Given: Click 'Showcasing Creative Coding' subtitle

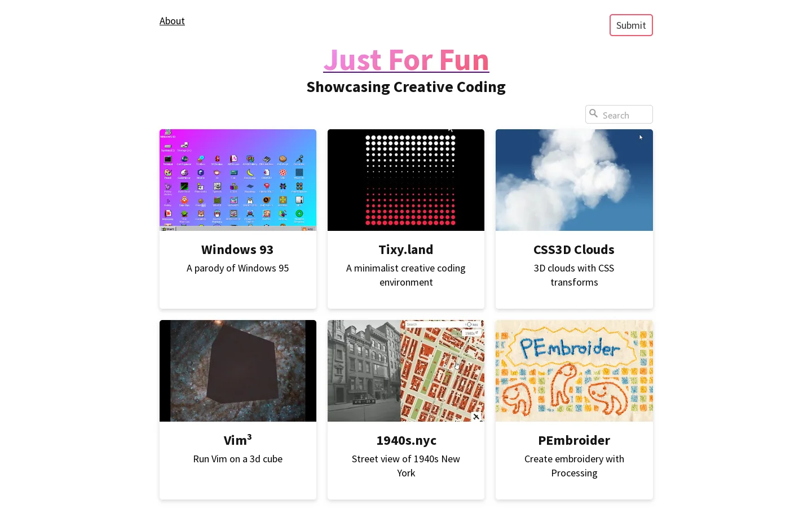Looking at the screenshot, I should click(406, 87).
